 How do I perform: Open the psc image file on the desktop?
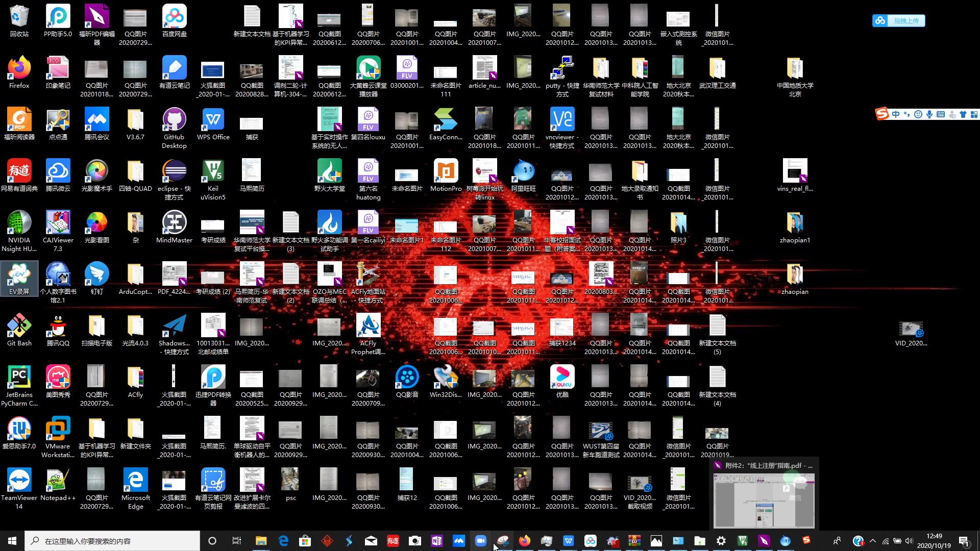(x=290, y=484)
